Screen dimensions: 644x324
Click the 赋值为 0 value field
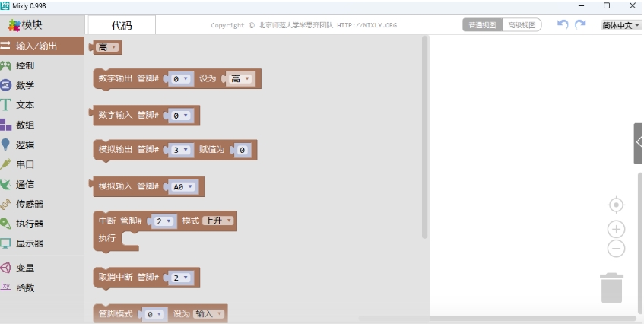(242, 151)
